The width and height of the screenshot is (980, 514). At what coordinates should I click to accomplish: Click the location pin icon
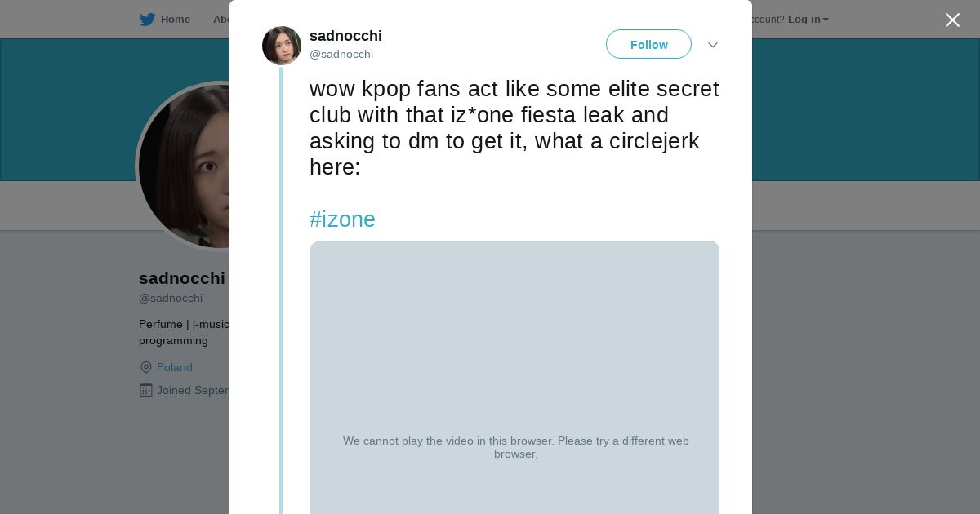pos(146,368)
